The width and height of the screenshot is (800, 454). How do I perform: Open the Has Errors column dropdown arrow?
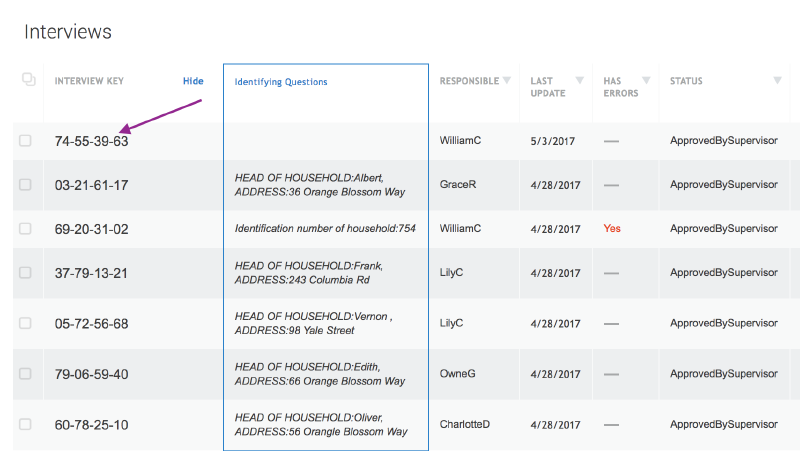click(x=645, y=81)
